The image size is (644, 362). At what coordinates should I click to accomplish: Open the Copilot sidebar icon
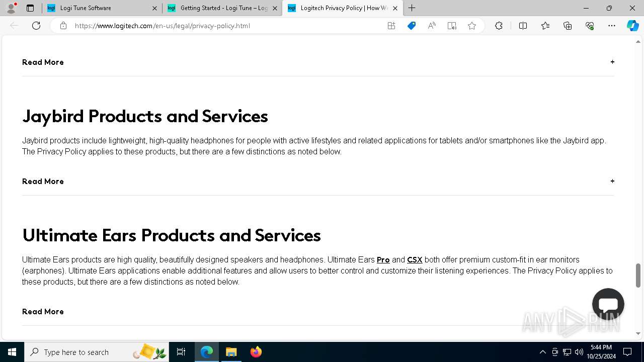[x=632, y=26]
